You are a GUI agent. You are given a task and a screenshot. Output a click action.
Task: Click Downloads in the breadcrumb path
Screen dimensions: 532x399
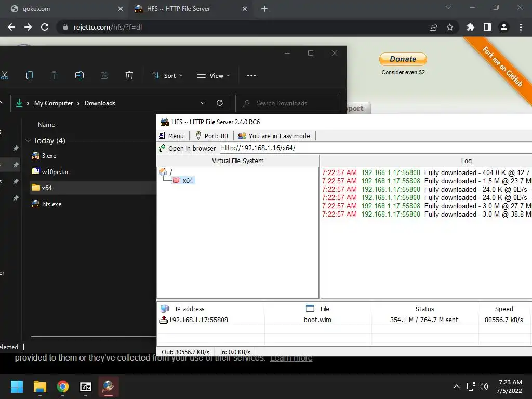[100, 103]
